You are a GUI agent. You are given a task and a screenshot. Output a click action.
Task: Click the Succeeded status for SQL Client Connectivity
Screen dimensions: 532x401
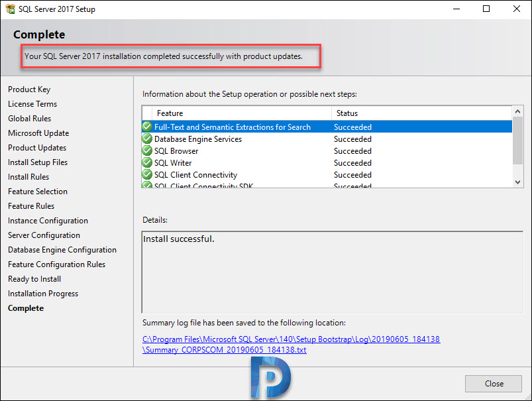(352, 175)
